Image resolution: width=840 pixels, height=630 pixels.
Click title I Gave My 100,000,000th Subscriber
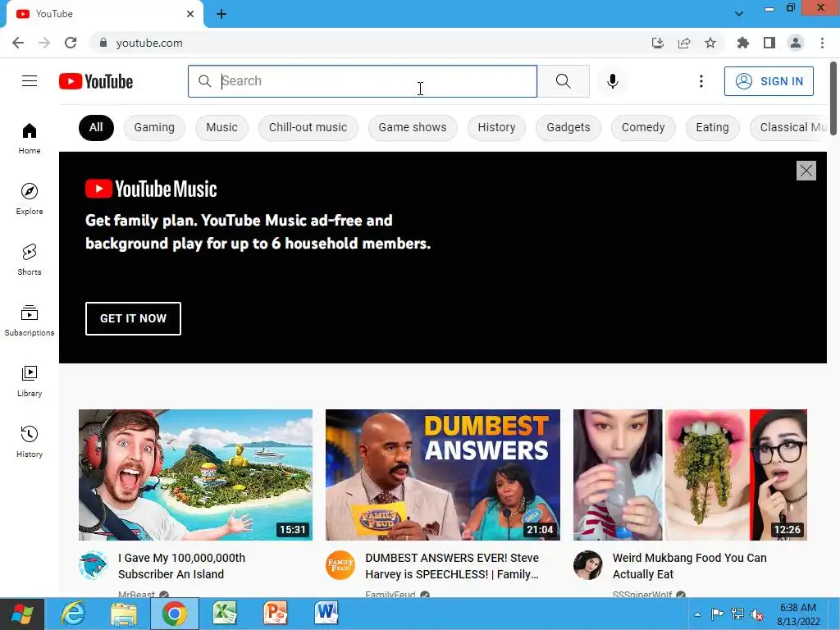pos(181,566)
